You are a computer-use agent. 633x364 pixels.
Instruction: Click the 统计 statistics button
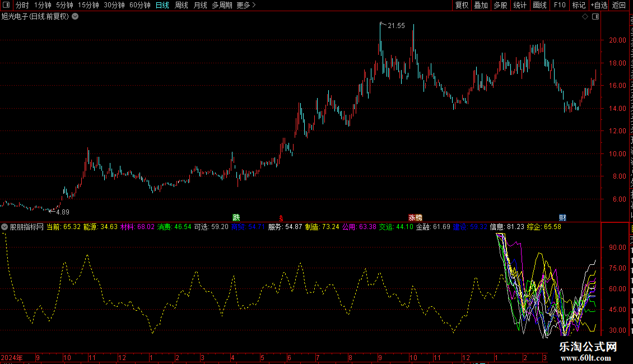click(x=520, y=5)
